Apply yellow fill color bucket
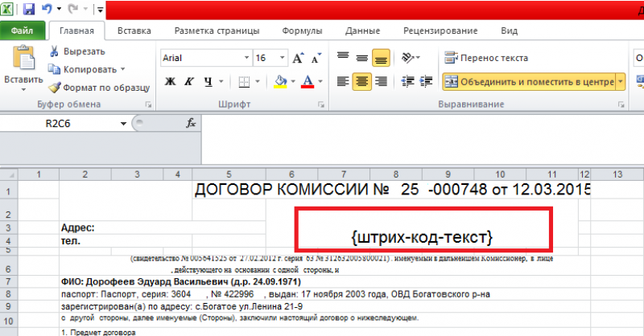 click(280, 81)
